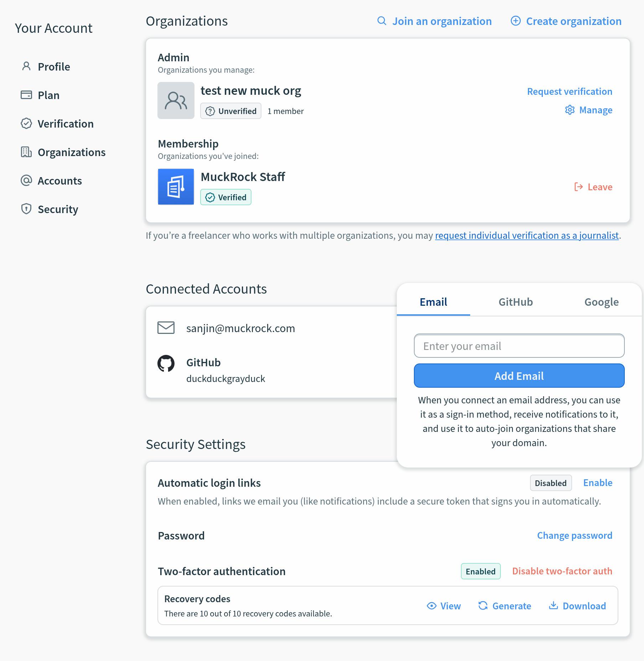Select the Email tab
644x661 pixels.
433,302
